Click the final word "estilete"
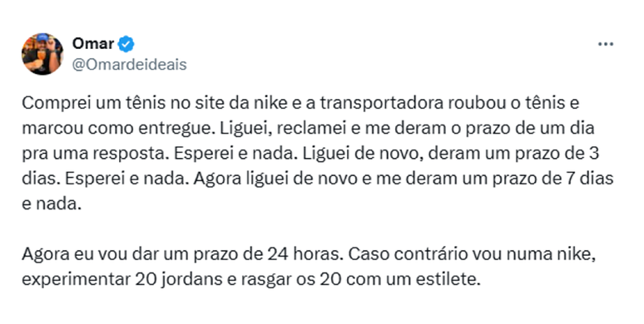This screenshot has height=324, width=644. click(x=445, y=280)
